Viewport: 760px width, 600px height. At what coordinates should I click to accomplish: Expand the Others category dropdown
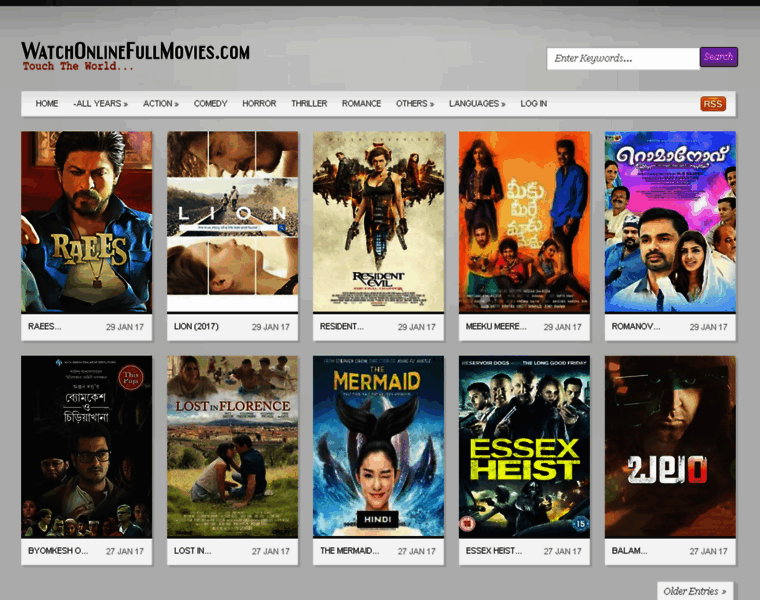(415, 104)
